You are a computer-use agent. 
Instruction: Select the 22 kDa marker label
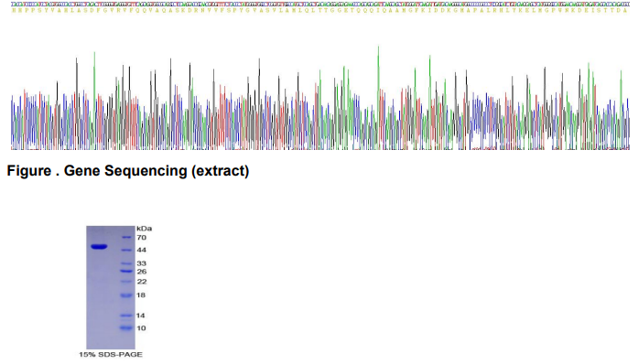(142, 282)
